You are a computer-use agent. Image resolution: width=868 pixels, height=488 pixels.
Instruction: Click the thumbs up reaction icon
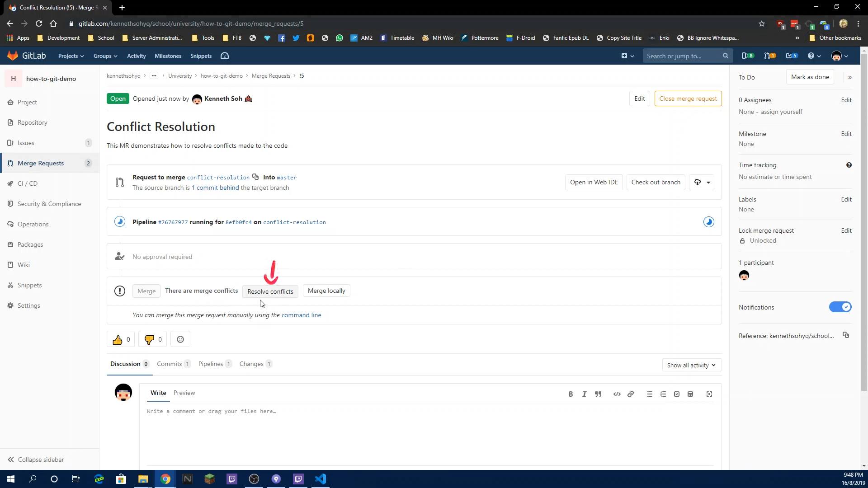click(x=118, y=340)
